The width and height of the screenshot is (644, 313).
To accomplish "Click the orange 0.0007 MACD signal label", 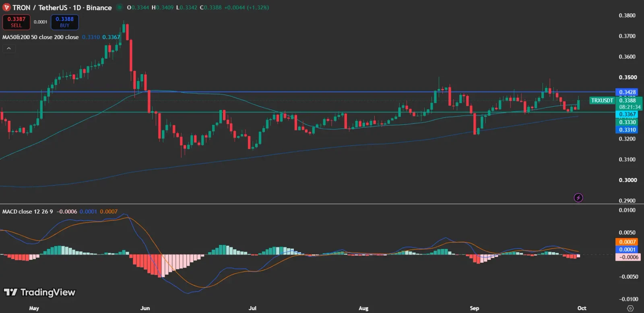I will [627, 242].
